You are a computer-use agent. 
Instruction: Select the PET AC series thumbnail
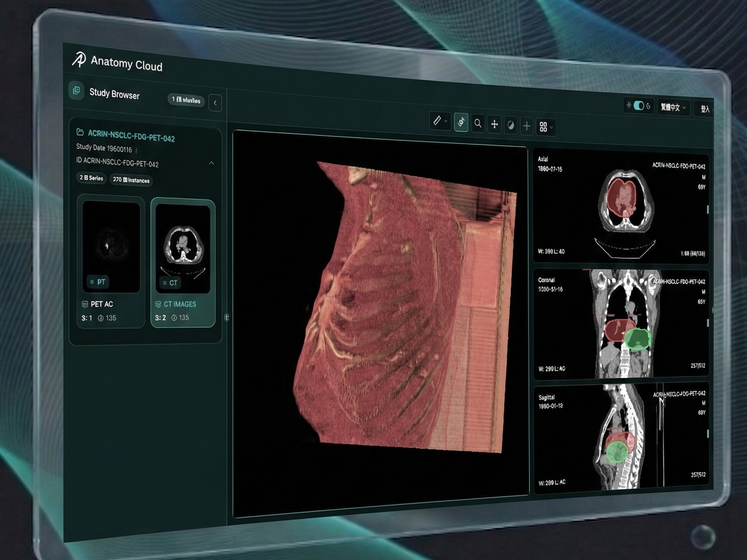(111, 247)
